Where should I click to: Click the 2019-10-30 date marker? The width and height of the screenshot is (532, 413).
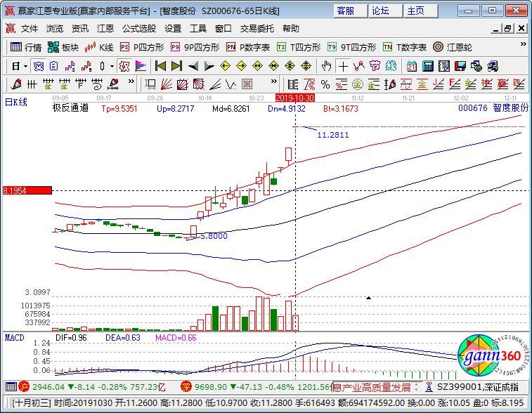click(x=295, y=98)
